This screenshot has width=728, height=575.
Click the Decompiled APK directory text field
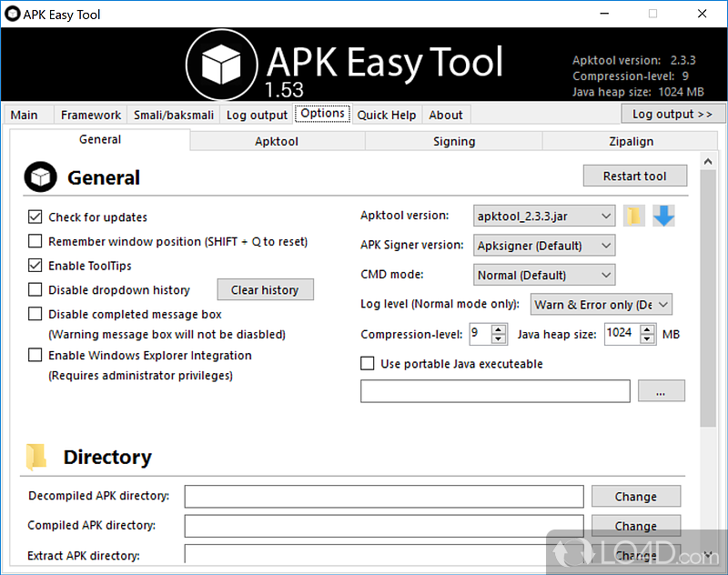coord(383,497)
